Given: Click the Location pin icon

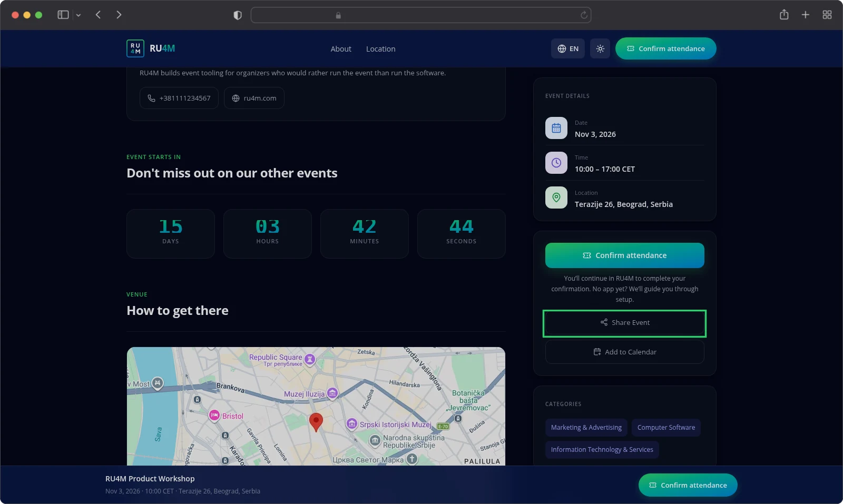Looking at the screenshot, I should click(556, 197).
